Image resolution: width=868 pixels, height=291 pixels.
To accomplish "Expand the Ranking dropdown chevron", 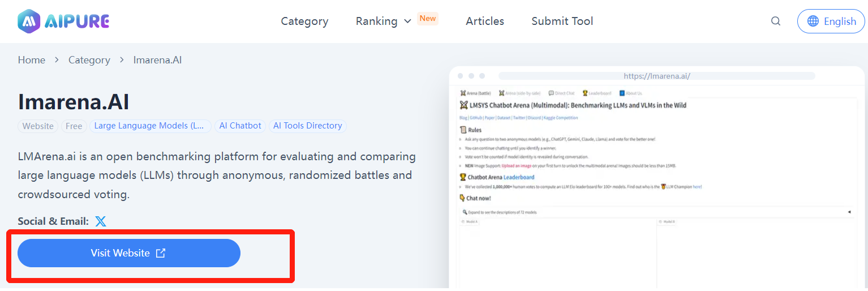I will click(x=407, y=22).
